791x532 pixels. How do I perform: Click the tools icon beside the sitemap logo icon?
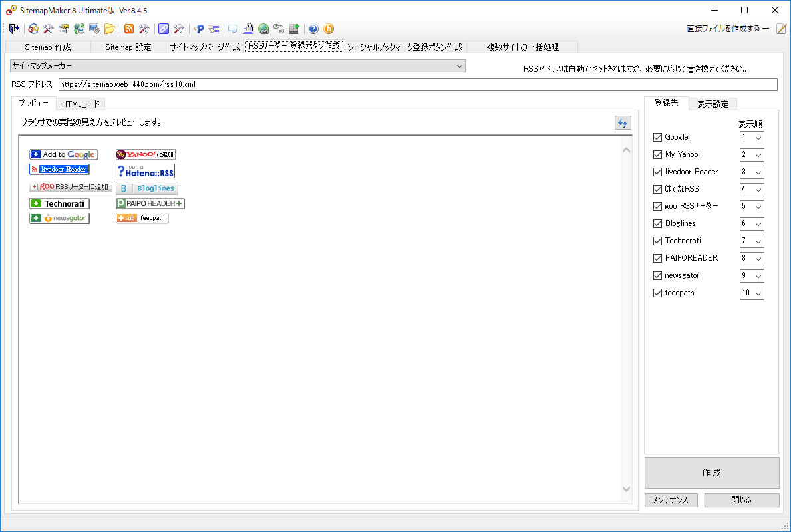(x=49, y=29)
